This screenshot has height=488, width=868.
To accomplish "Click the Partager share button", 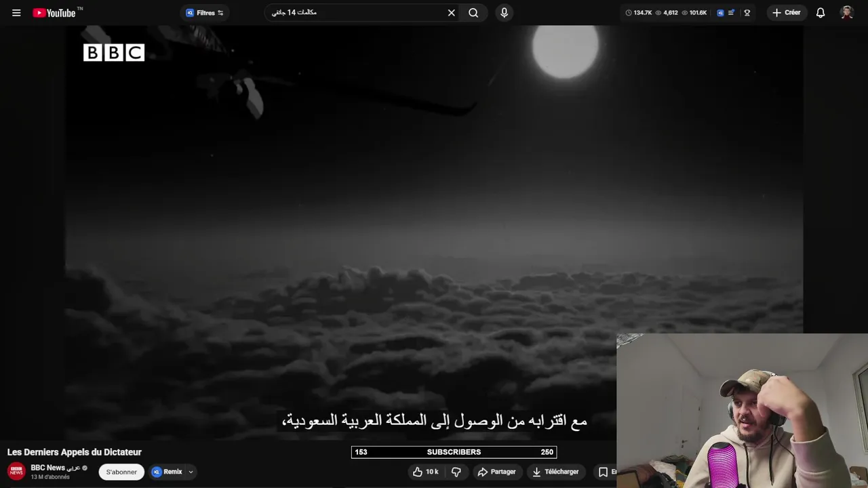I will coord(496,472).
